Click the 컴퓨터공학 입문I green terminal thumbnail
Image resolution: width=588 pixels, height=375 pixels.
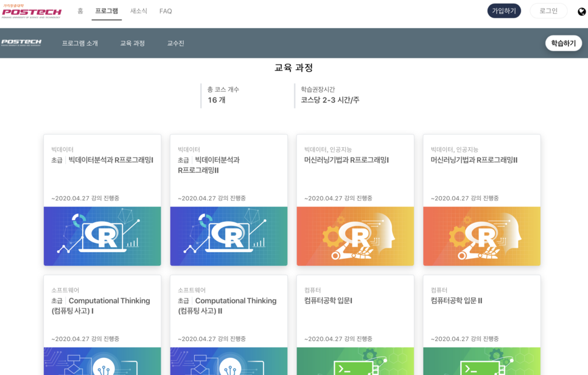[x=355, y=361]
